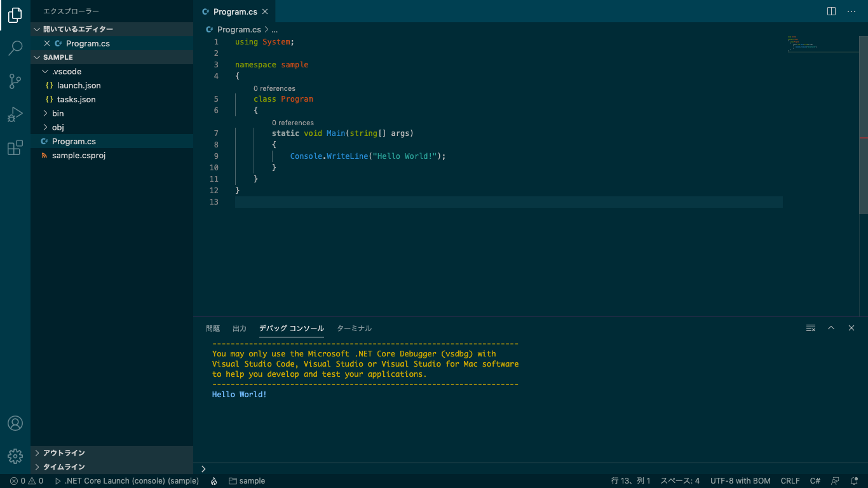Select the sample project in status bar
The image size is (868, 488).
tap(247, 481)
